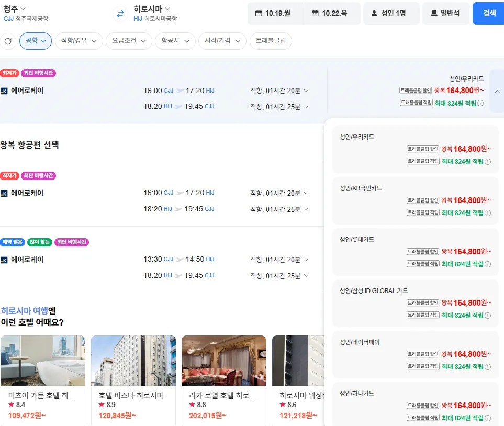Collapse the selected flight fare list chevron
Viewport: 504px width, 426px height.
pyautogui.click(x=497, y=91)
